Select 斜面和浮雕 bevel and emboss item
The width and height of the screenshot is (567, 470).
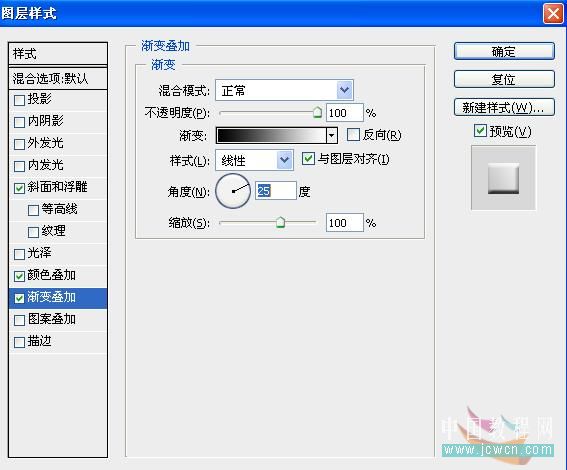tap(57, 187)
